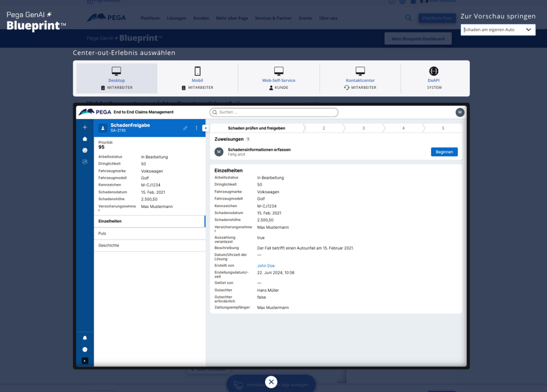Select the Desktop monitor icon

(x=116, y=71)
